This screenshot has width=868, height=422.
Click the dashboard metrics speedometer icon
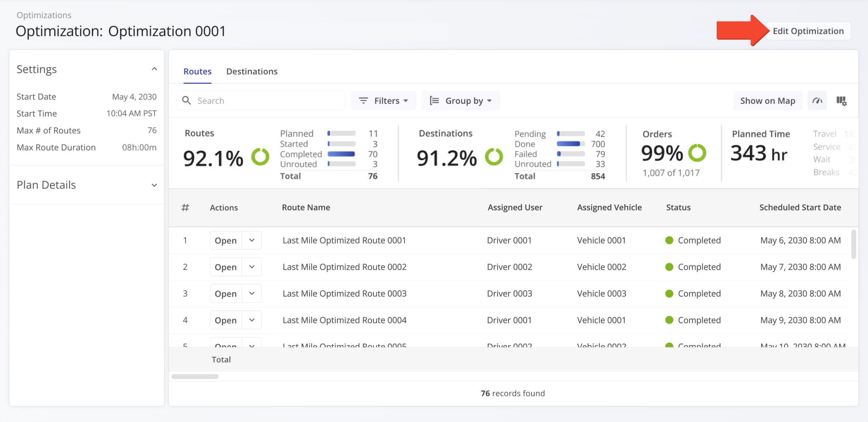(817, 100)
